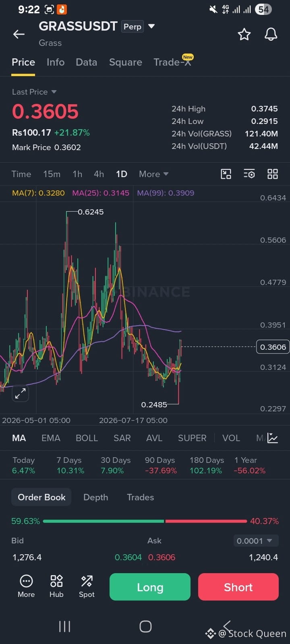Tap Android home button

(x=145, y=626)
